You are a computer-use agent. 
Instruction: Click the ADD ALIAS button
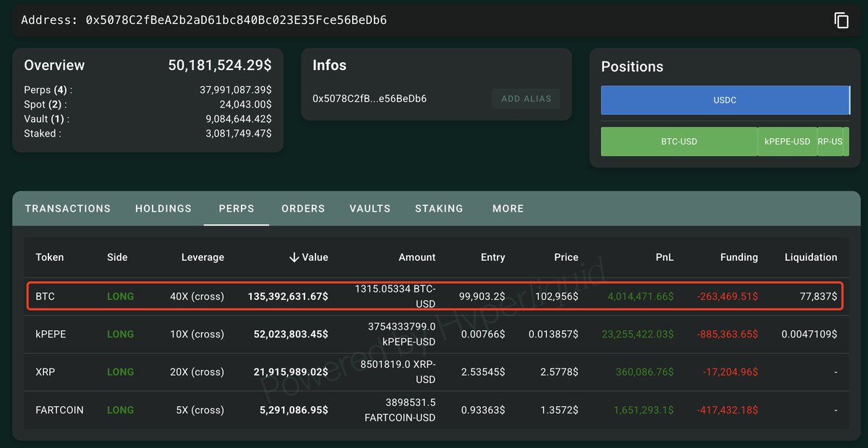(x=526, y=99)
